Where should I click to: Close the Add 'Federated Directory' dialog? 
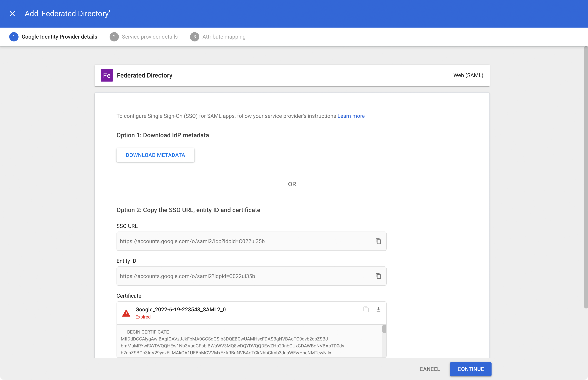(12, 13)
